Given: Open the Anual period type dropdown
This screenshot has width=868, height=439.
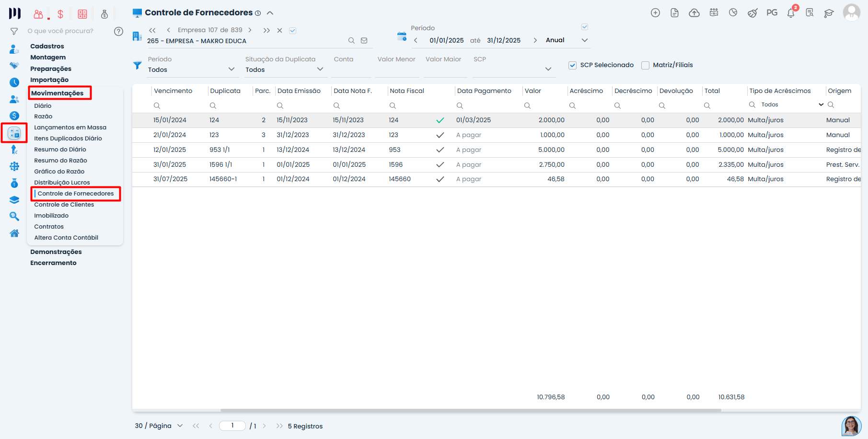Looking at the screenshot, I should pos(584,40).
